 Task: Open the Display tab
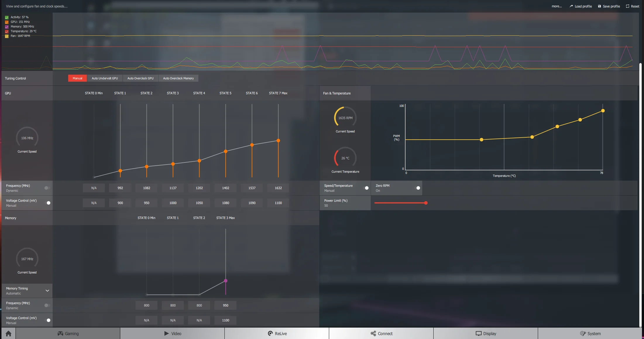[x=486, y=333]
